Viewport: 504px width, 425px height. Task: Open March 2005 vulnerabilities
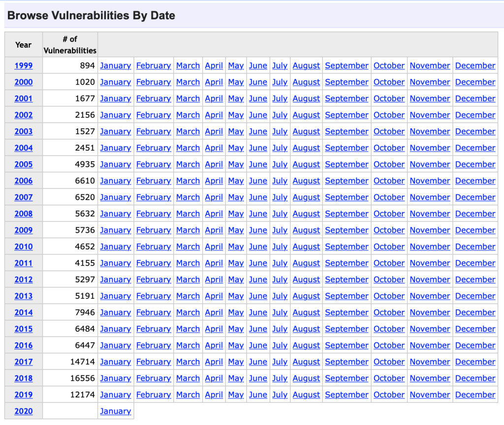(188, 164)
